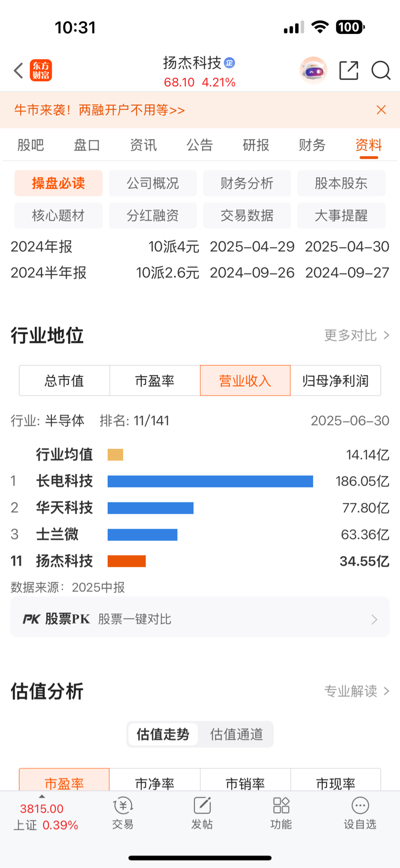
Task: Click the 34.55亿 revenue value
Action: pyautogui.click(x=365, y=561)
